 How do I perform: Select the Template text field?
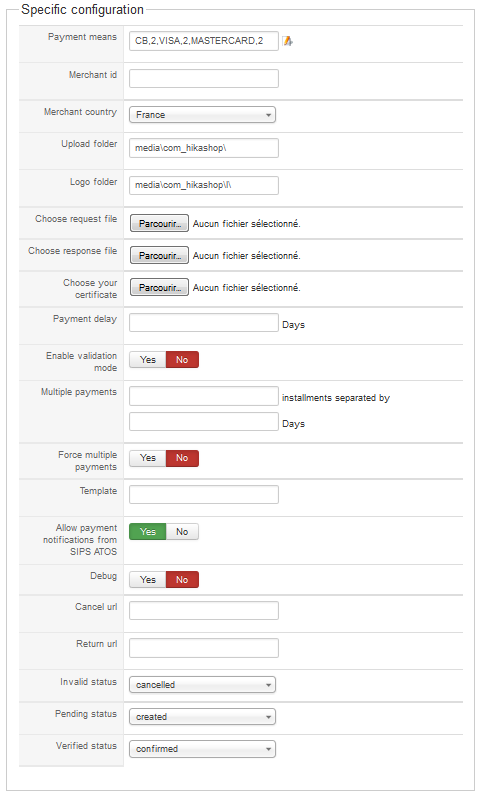coord(204,494)
